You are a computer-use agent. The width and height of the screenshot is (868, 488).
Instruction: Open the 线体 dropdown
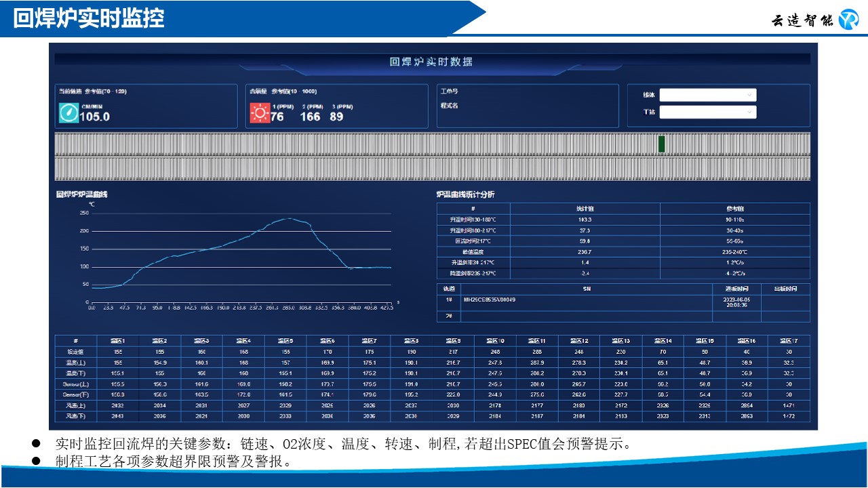(707, 95)
